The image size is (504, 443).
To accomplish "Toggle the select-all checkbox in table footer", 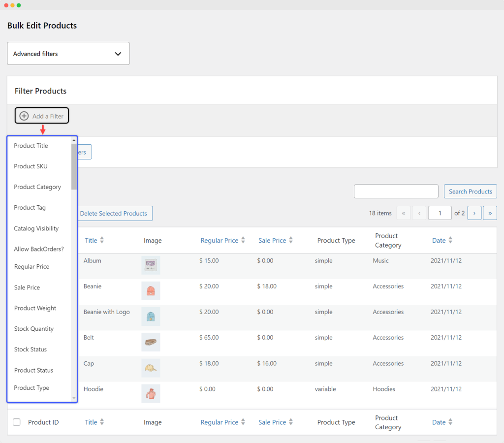I will pos(17,422).
